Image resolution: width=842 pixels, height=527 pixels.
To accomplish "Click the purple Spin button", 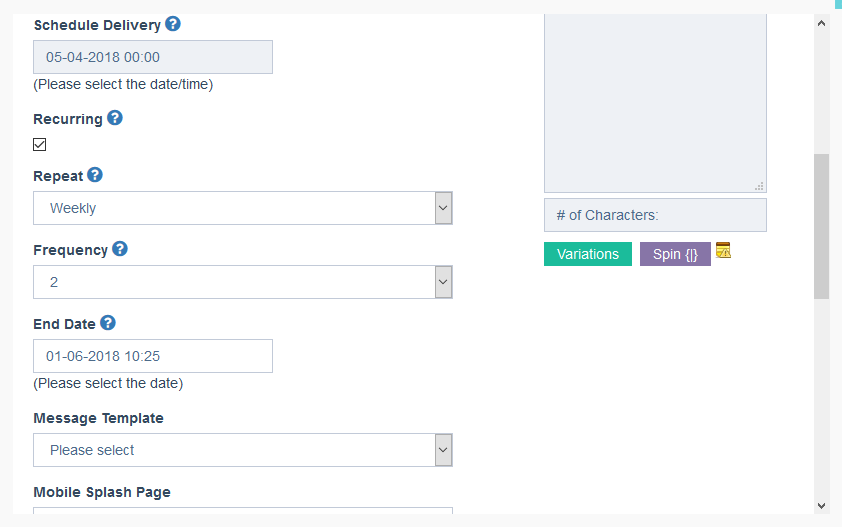I will (676, 254).
